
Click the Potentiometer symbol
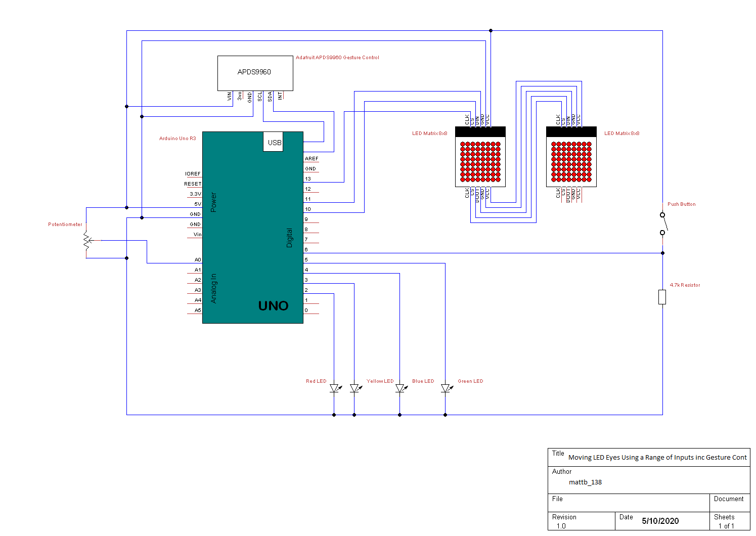click(x=86, y=241)
